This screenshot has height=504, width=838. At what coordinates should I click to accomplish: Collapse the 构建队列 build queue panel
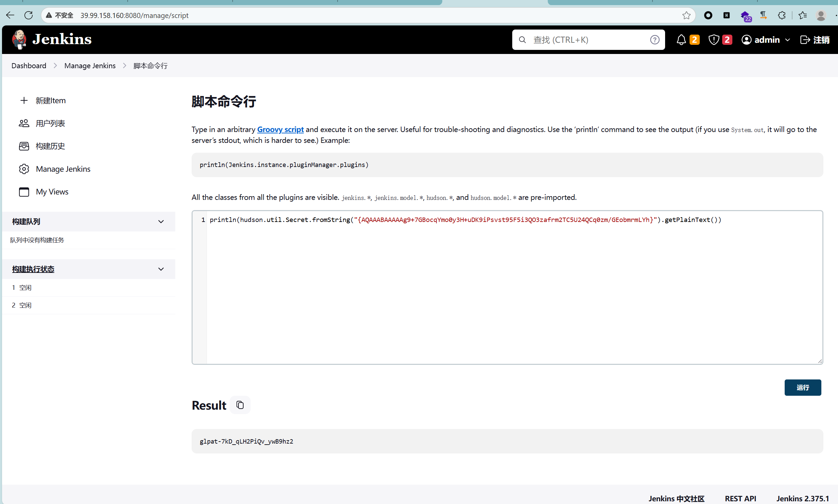[x=161, y=221]
